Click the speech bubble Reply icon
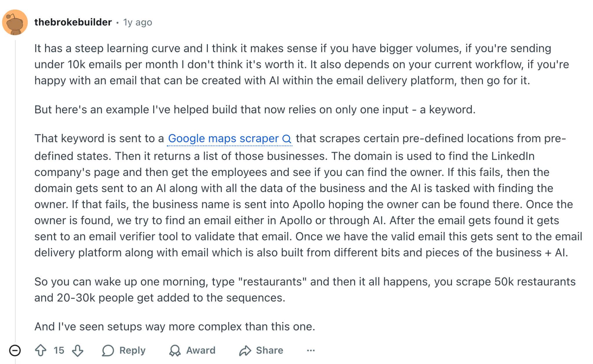Screen dimensions: 593x364 [x=108, y=350]
